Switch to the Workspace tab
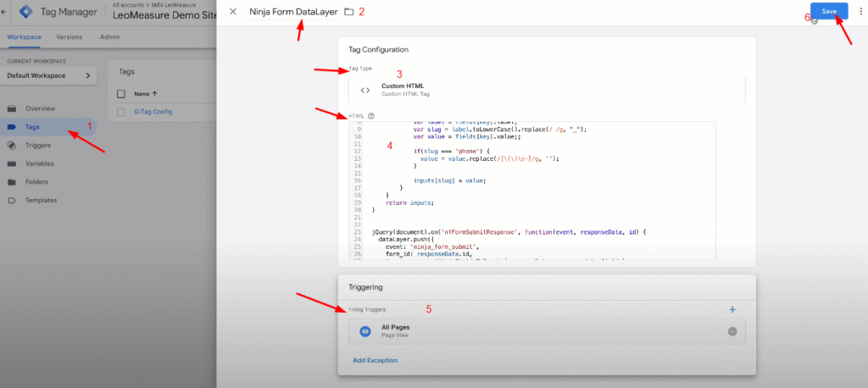The height and width of the screenshot is (388, 868). [24, 37]
